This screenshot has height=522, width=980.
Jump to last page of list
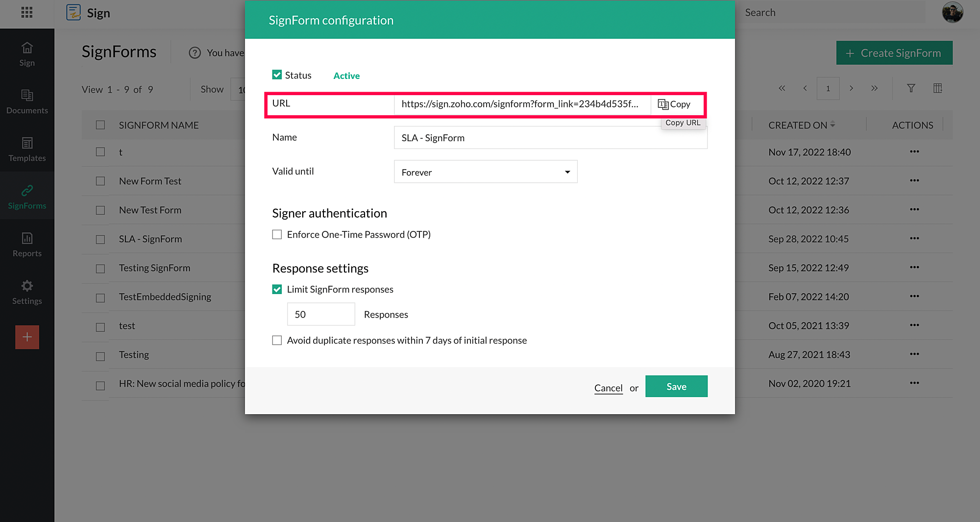tap(874, 88)
